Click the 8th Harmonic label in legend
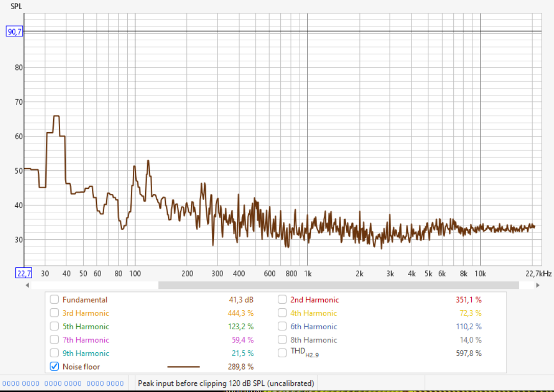554x392 pixels. coord(314,340)
